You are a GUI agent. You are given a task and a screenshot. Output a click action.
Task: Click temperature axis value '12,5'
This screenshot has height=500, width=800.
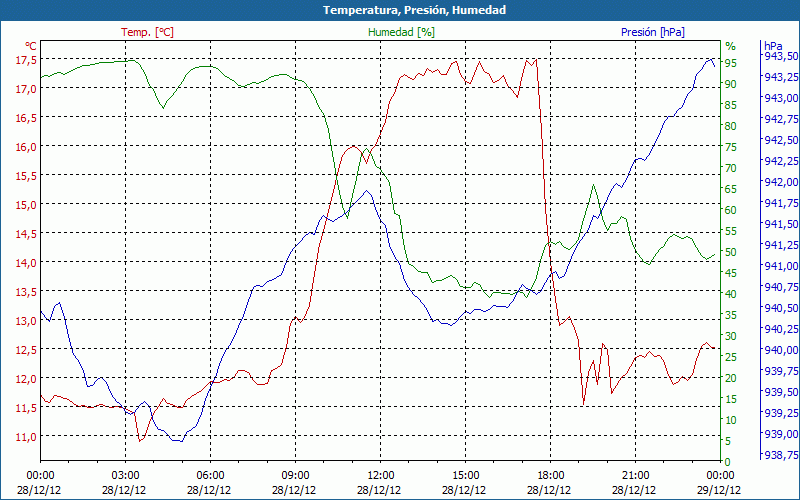coord(27,349)
